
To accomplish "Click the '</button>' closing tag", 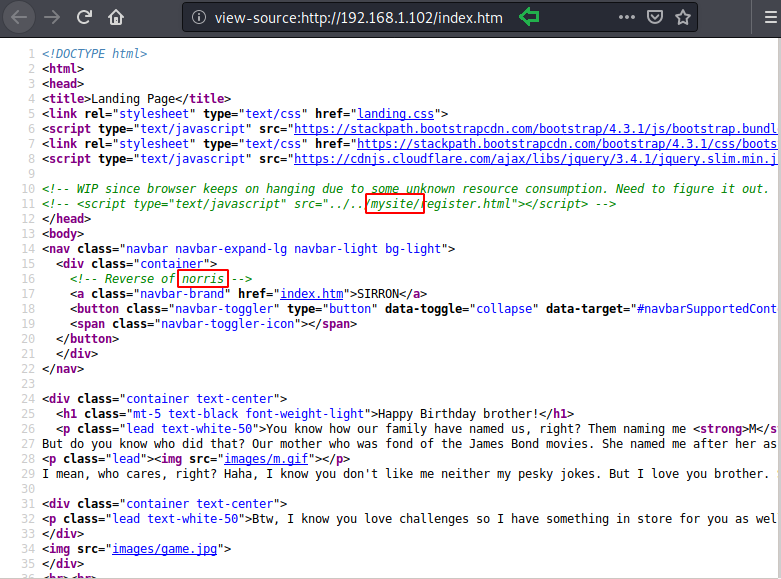I will pos(88,339).
